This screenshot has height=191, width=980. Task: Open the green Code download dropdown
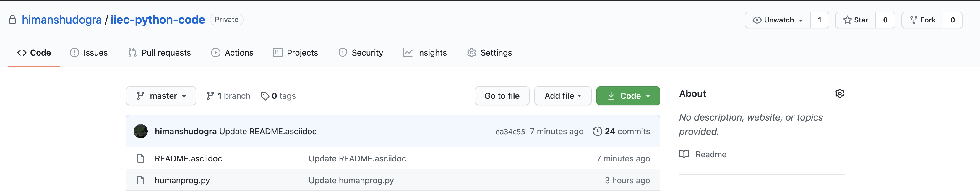tap(628, 96)
